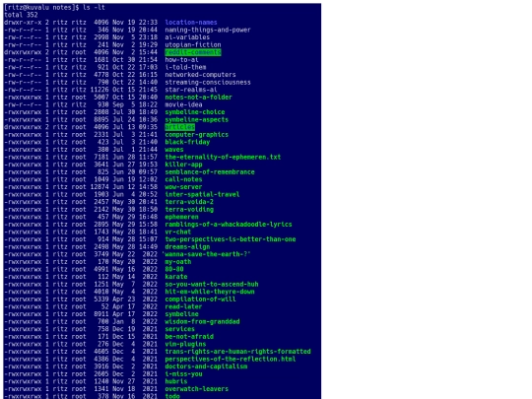Select the overwatch-leavers file name
Image resolution: width=532 pixels, height=399 pixels.
coord(196,388)
